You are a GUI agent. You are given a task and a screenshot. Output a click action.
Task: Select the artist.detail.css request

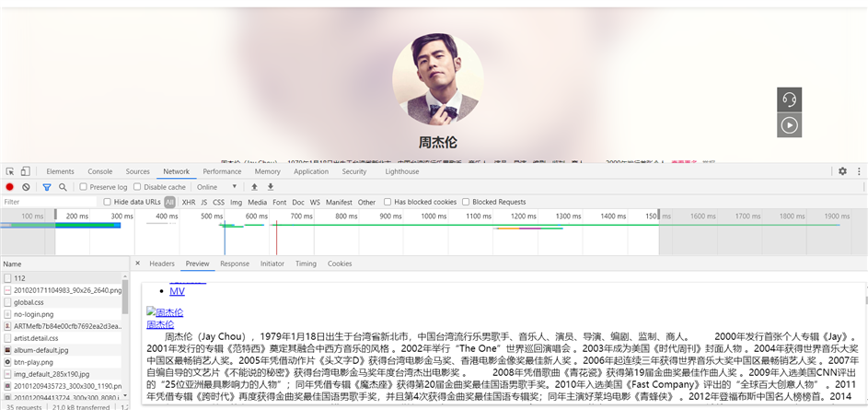click(x=61, y=338)
